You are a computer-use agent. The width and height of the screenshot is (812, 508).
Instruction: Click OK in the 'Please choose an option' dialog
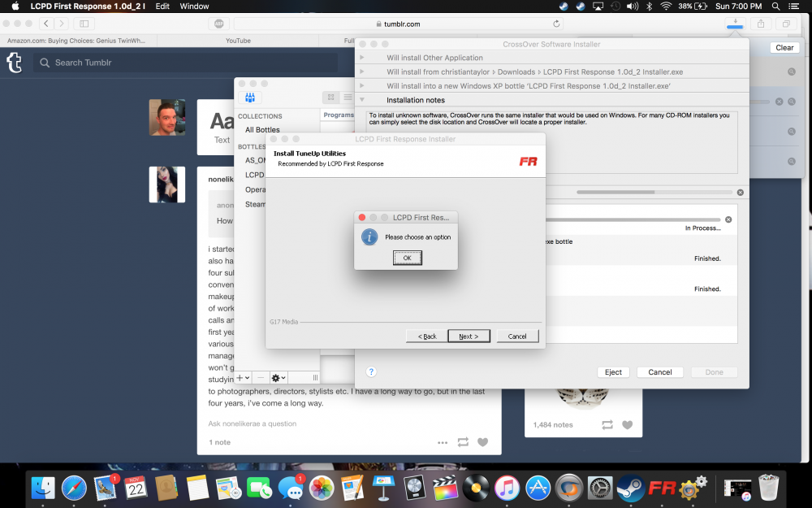(407, 258)
